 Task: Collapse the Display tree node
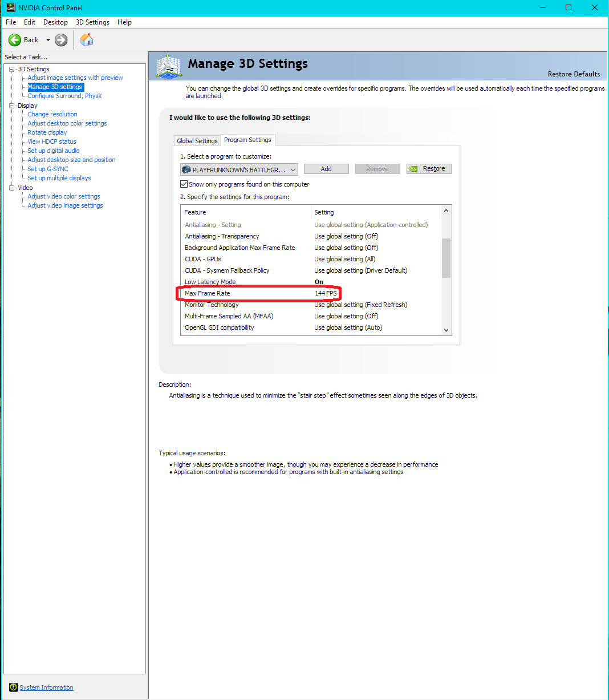click(x=12, y=106)
